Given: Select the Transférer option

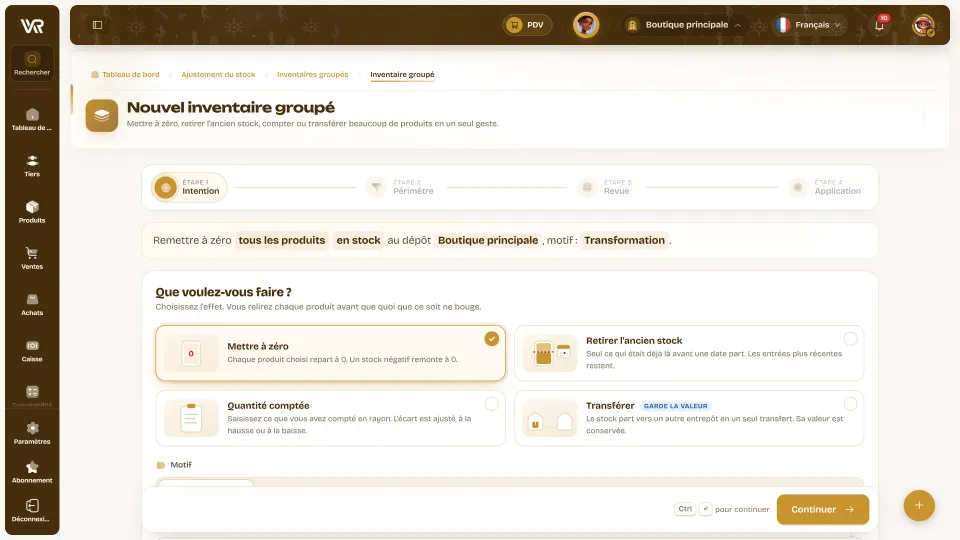Looking at the screenshot, I should [689, 418].
